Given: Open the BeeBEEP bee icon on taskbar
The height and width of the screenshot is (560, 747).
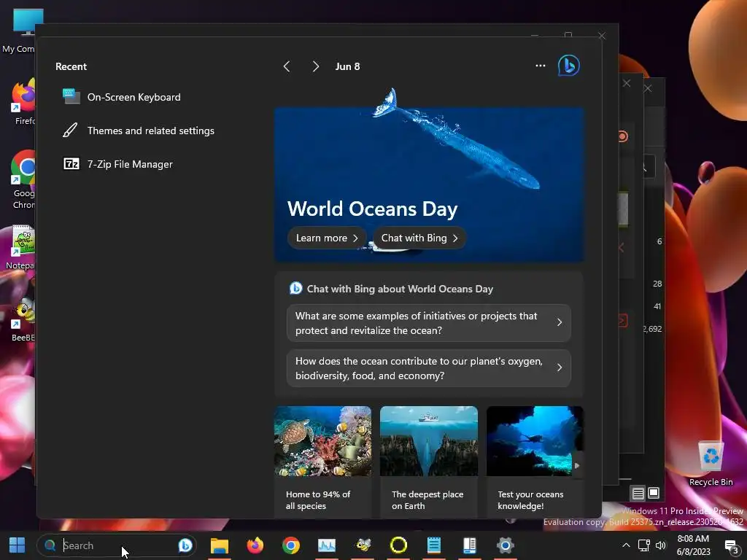Looking at the screenshot, I should [363, 545].
